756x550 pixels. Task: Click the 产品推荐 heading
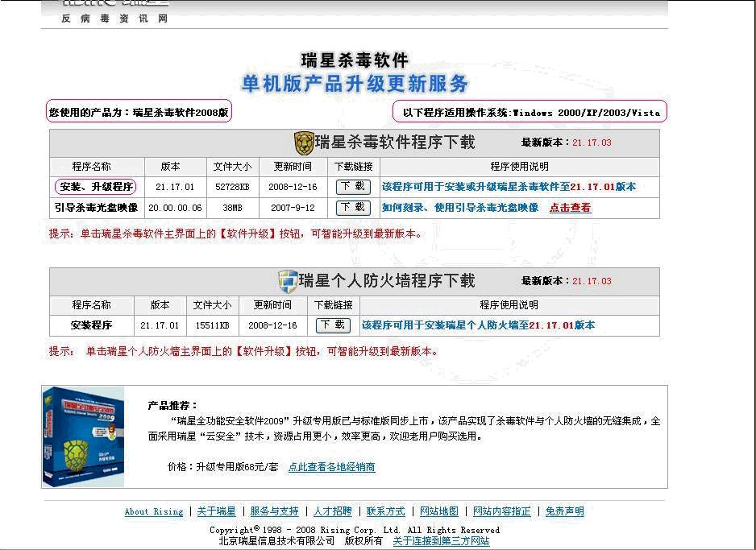pos(172,406)
